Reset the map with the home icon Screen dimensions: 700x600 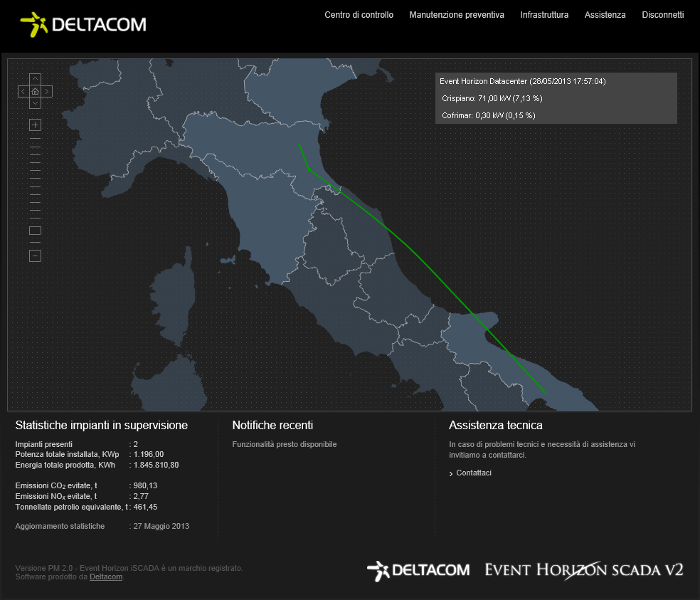(x=36, y=92)
